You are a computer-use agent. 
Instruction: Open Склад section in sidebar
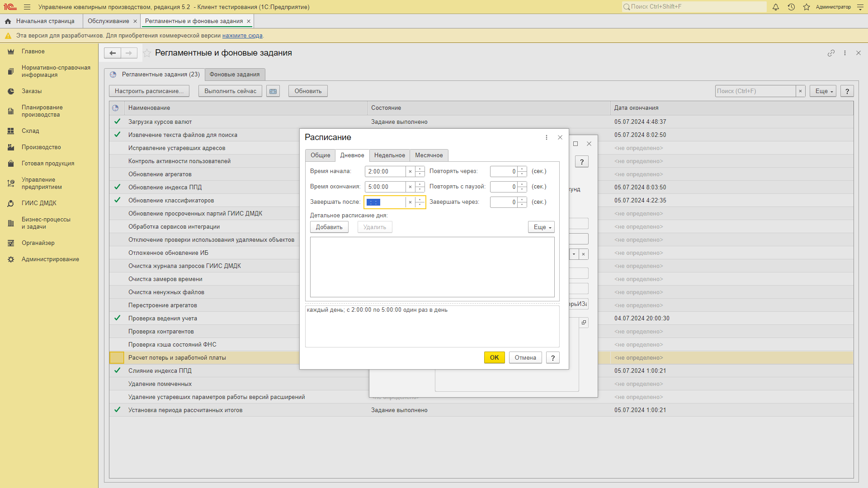click(49, 131)
